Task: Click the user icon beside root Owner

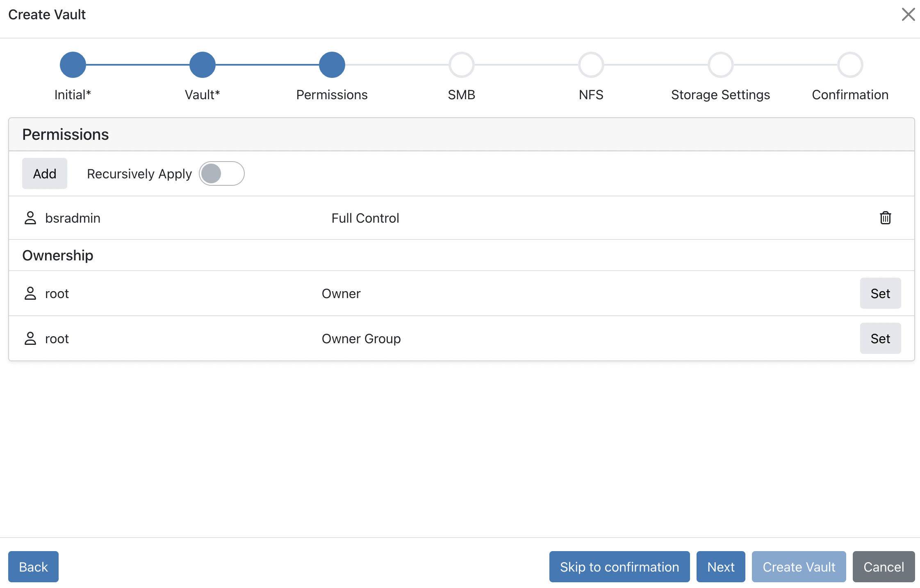Action: (x=30, y=293)
